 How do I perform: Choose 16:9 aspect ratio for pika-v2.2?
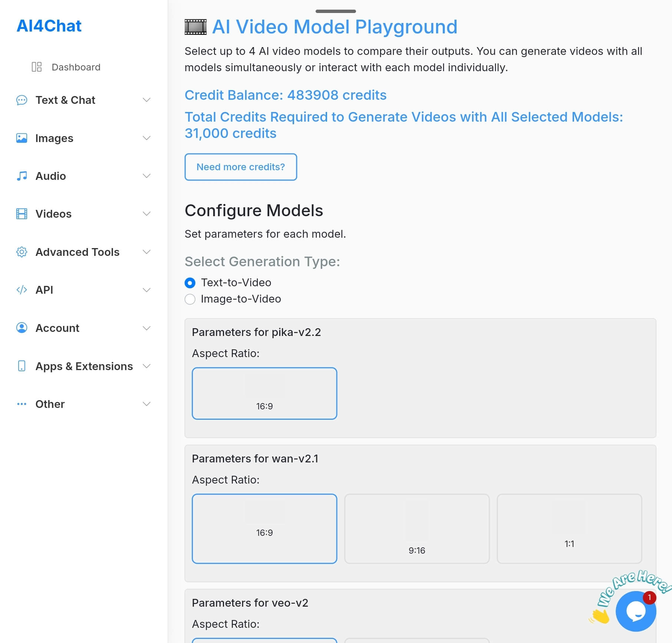[x=264, y=393]
